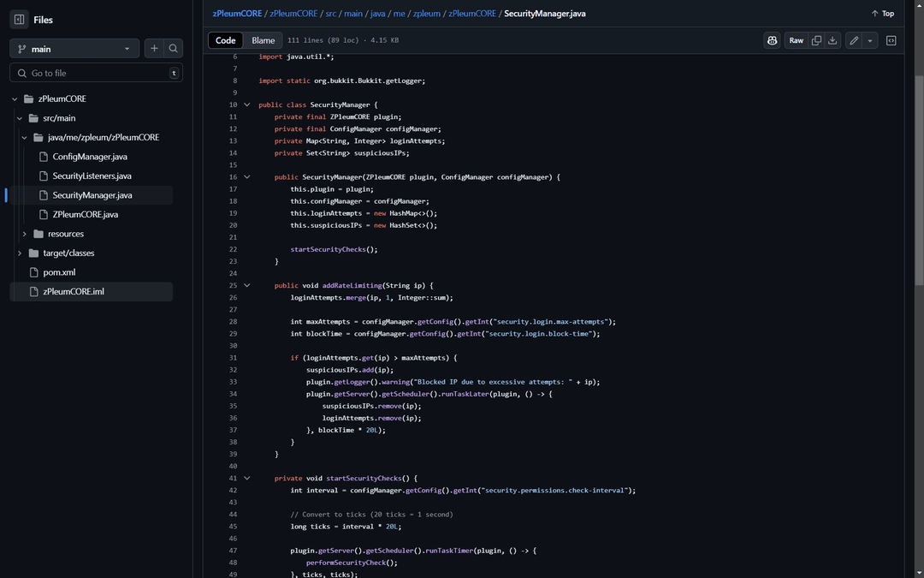Select line number 28
Viewport: 924px width, 578px height.
tap(234, 321)
